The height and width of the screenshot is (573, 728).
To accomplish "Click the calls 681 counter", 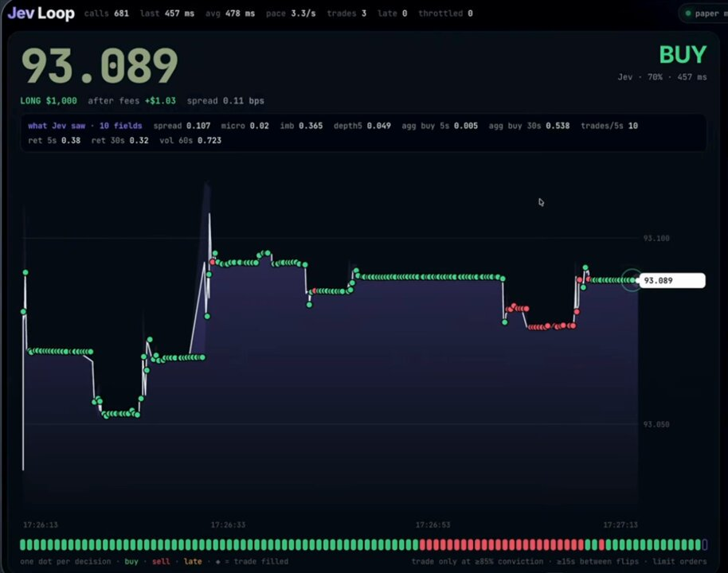I will (106, 14).
